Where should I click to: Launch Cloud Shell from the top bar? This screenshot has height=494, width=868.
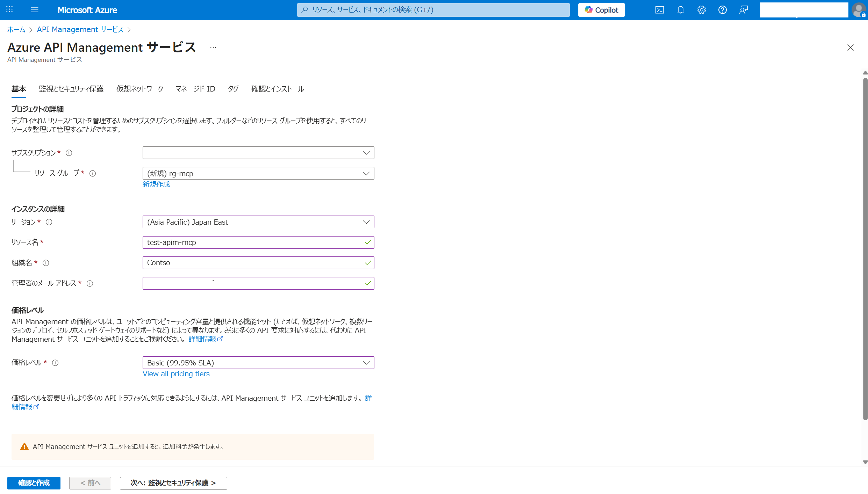click(x=659, y=10)
